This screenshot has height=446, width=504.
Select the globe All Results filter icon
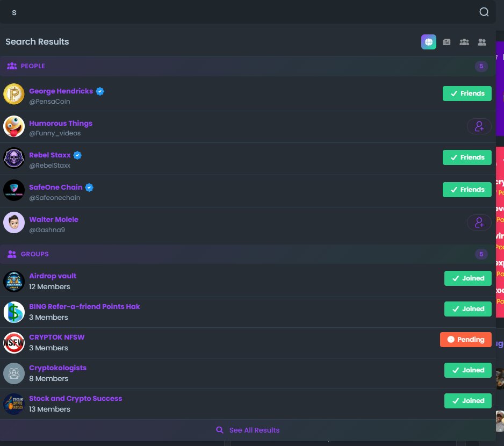[428, 41]
